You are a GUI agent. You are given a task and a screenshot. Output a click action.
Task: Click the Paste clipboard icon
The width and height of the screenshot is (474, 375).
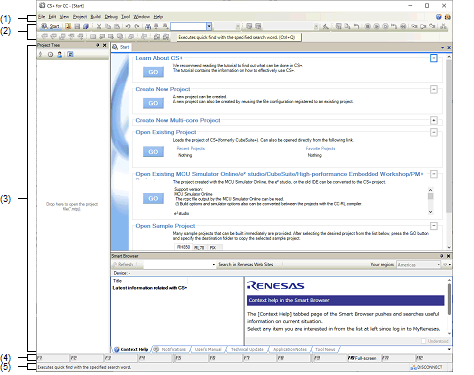pos(117,26)
